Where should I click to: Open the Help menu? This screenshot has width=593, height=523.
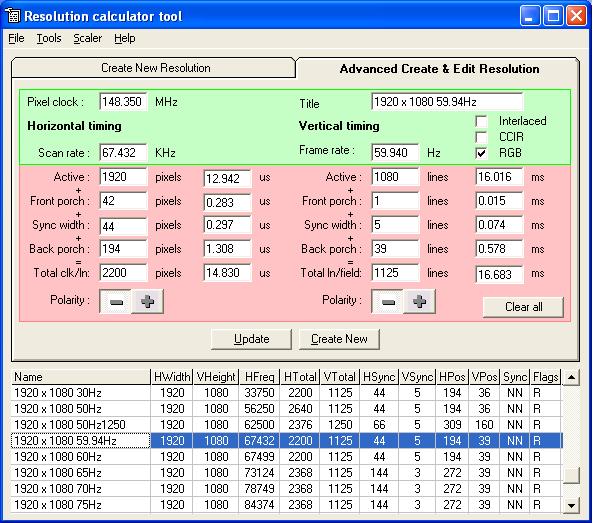point(125,38)
